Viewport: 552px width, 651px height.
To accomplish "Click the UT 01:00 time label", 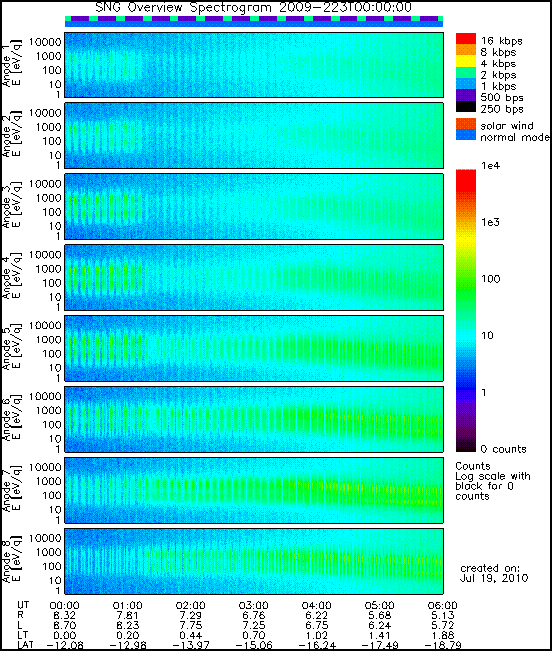I will pyautogui.click(x=127, y=606).
